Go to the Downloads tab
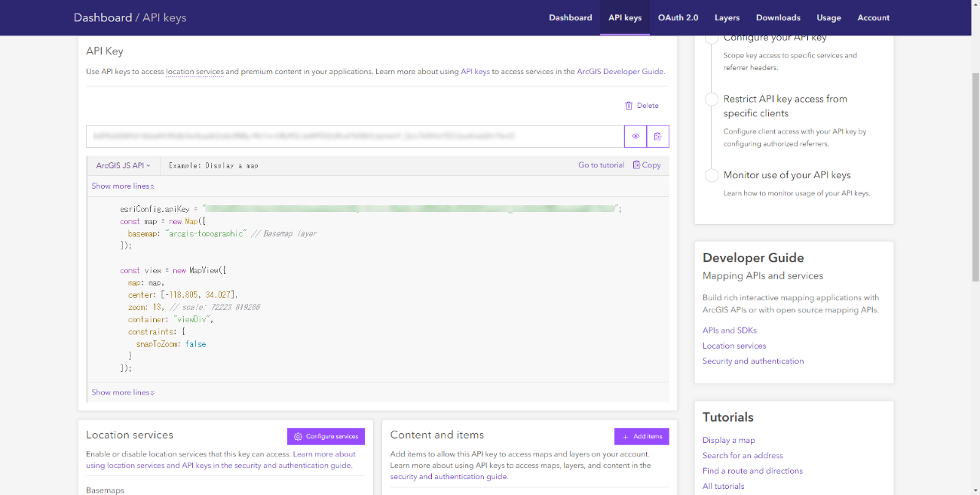 778,17
